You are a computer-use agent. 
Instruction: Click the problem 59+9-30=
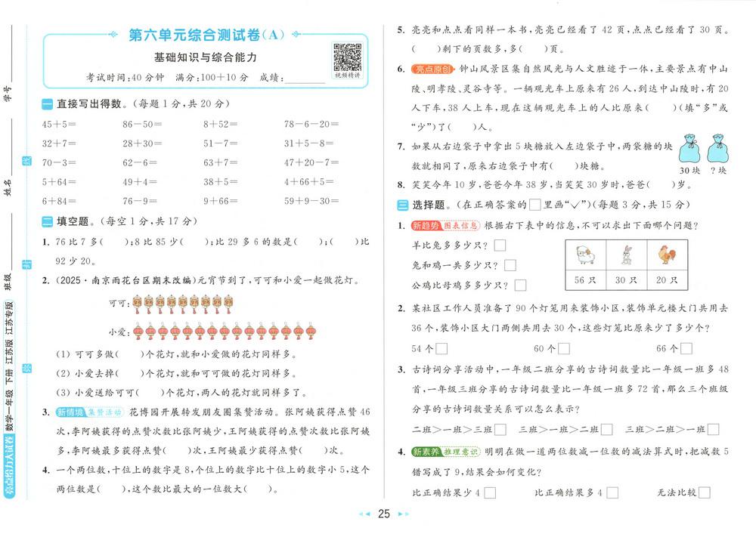pos(311,201)
